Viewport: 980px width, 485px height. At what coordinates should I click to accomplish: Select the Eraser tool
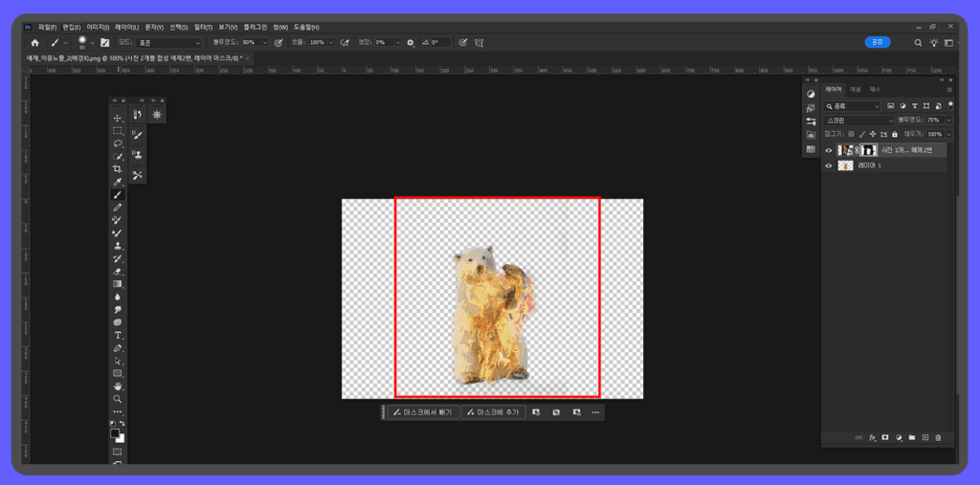(118, 272)
